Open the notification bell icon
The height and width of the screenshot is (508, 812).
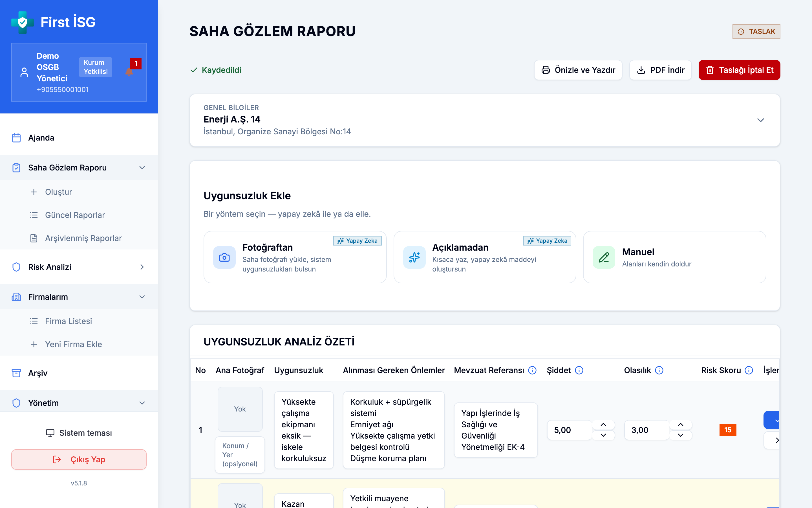pyautogui.click(x=129, y=72)
